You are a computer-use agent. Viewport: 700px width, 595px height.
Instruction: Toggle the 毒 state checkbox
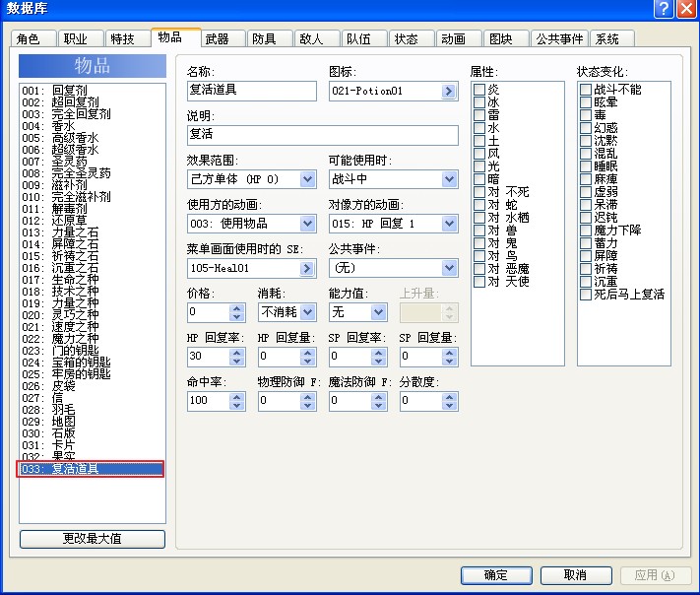click(586, 115)
